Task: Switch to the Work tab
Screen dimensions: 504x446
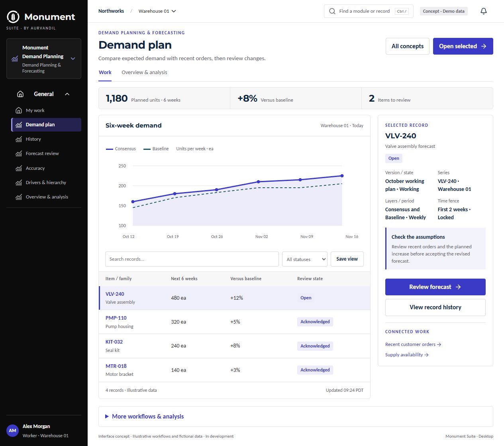Action: pyautogui.click(x=105, y=73)
